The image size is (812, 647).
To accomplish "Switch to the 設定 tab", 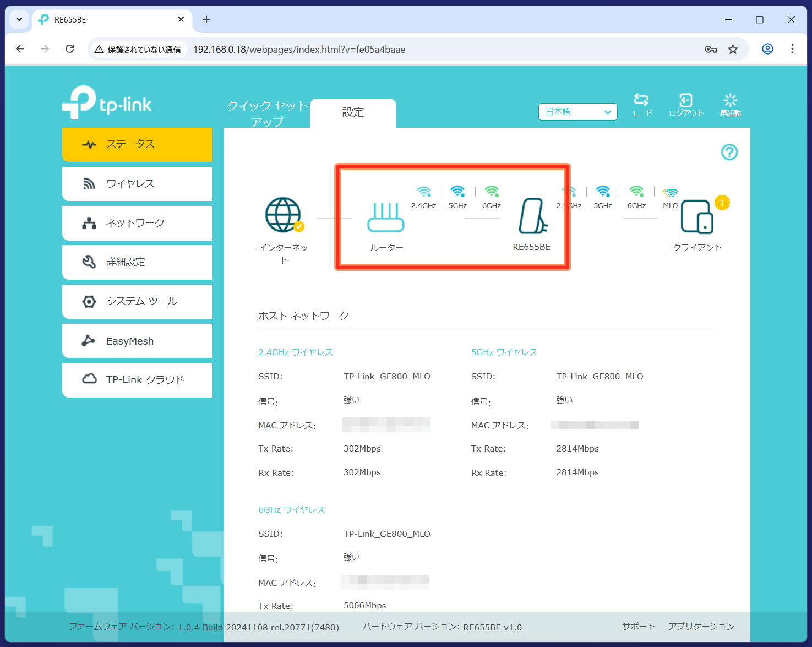I will [x=353, y=113].
